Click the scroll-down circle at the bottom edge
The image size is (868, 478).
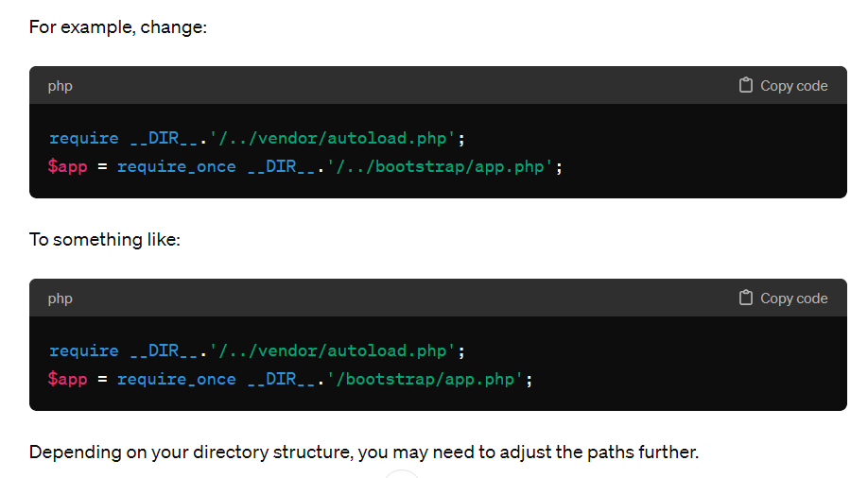pos(402,474)
